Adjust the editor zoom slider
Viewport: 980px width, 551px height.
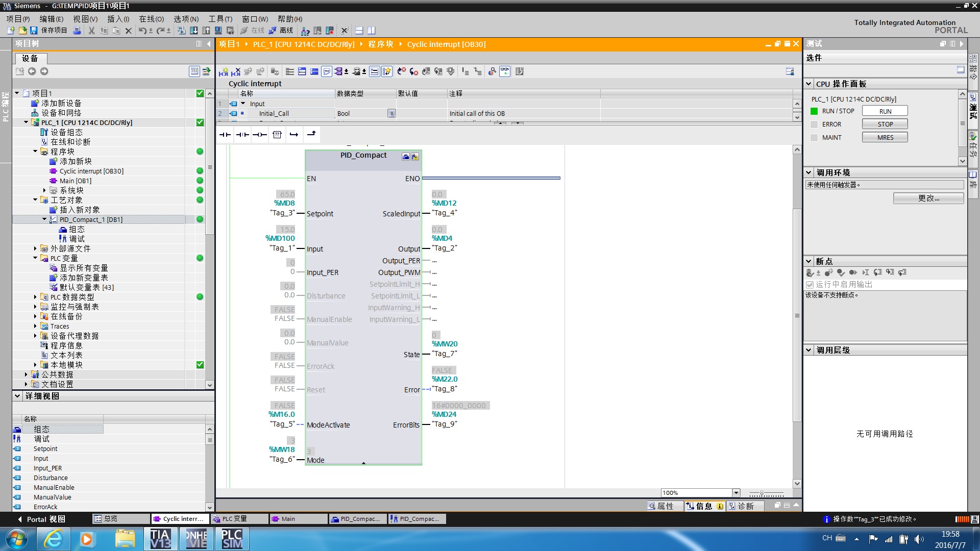762,493
